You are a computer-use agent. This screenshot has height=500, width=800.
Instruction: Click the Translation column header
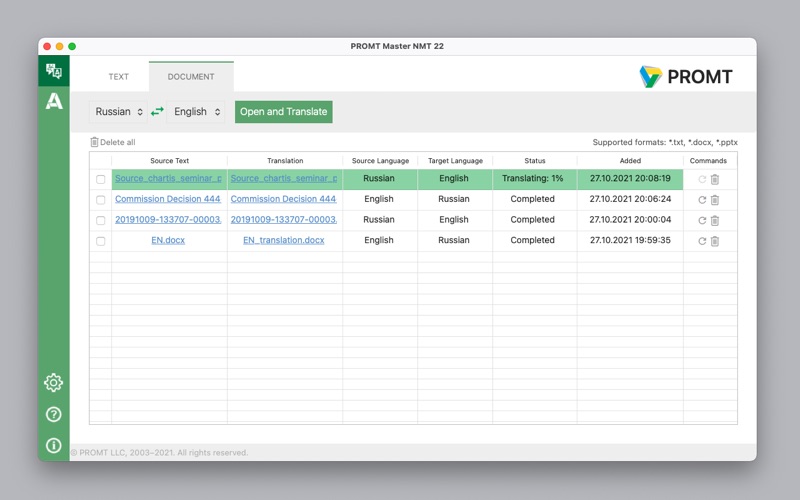[x=285, y=161]
